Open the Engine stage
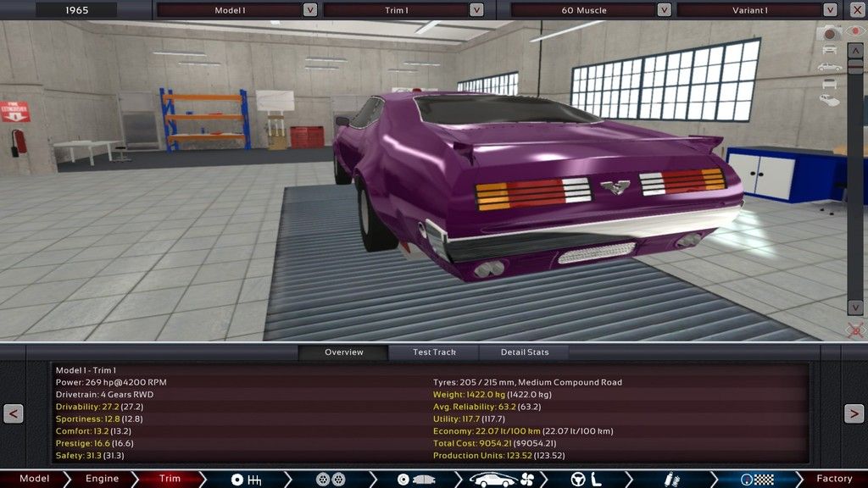 click(102, 480)
